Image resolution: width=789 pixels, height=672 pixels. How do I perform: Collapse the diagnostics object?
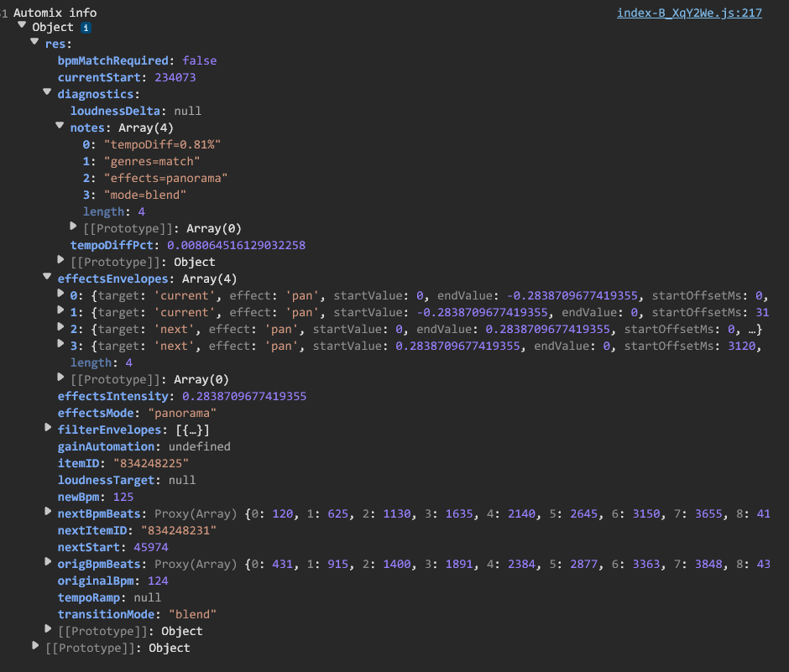(47, 92)
